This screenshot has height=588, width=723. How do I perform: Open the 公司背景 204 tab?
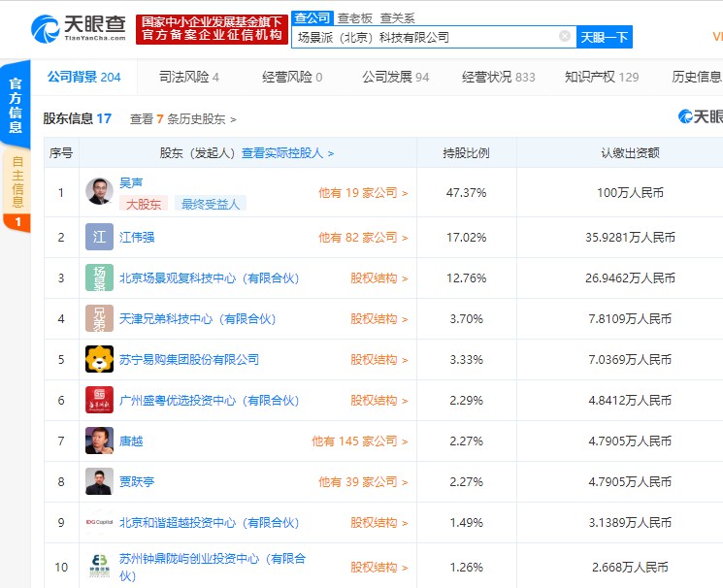pyautogui.click(x=83, y=77)
